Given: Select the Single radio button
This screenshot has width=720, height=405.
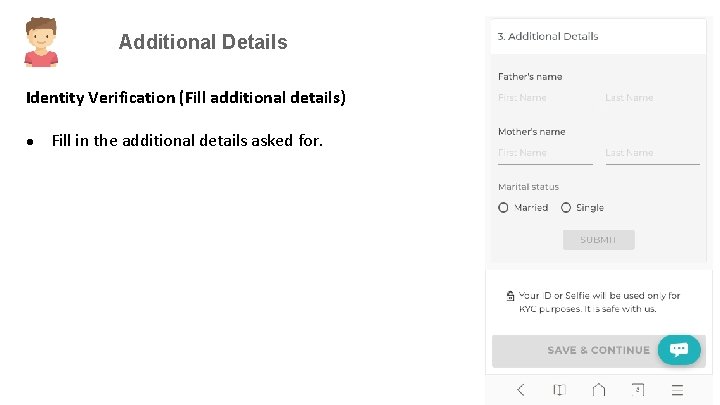Looking at the screenshot, I should (566, 208).
